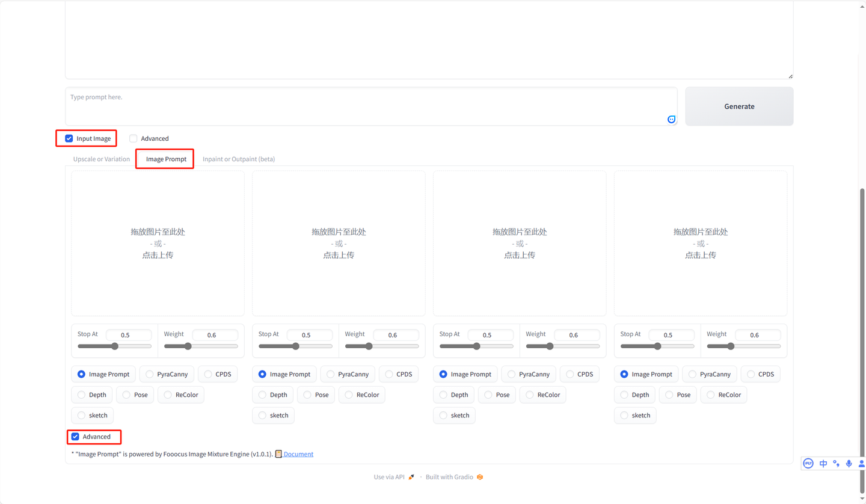866x504 pixels.
Task: Click the blue chat assistant icon near the prompt box
Action: [671, 119]
